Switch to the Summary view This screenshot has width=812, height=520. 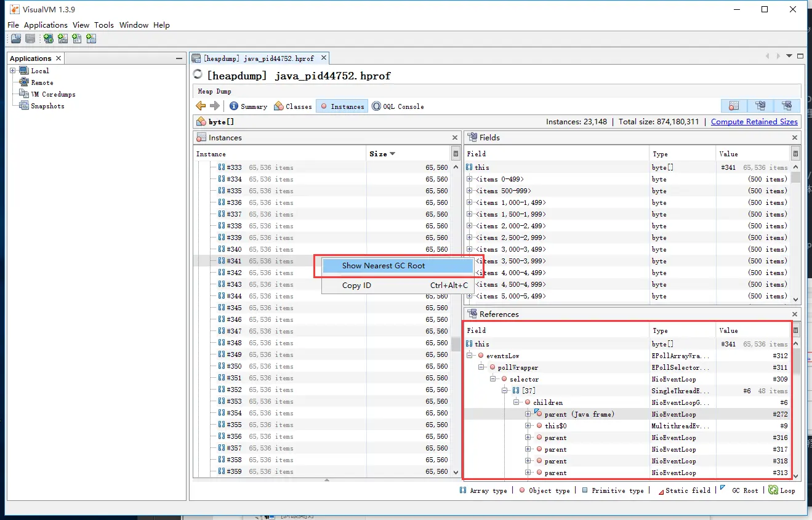[x=248, y=106]
